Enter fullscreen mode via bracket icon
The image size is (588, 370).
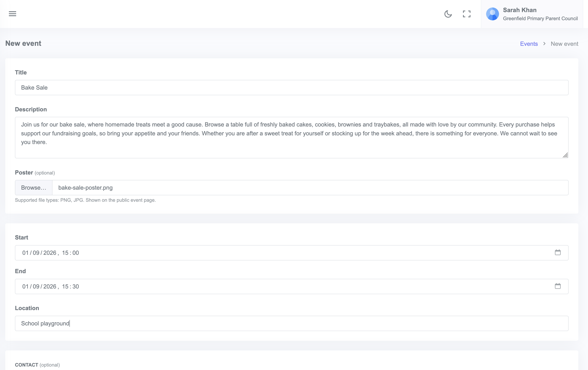click(467, 14)
